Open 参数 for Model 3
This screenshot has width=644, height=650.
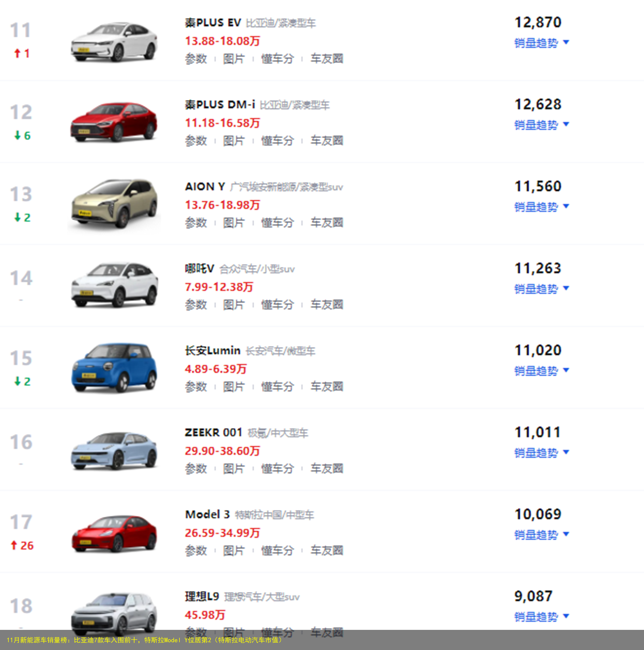[196, 551]
